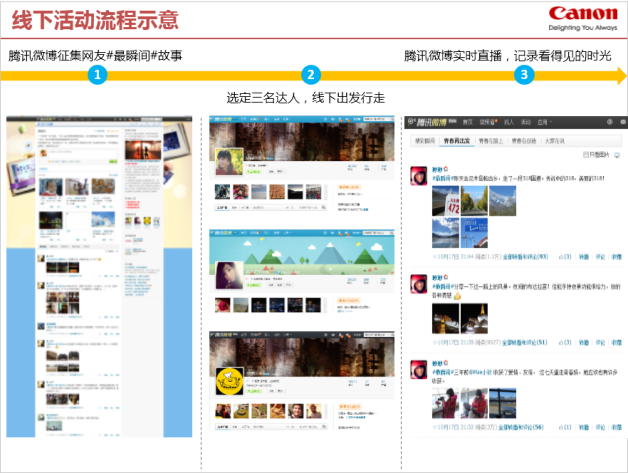Open 微频道 in the dark Tencent Weibo navbar
The height and width of the screenshot is (473, 628).
click(487, 122)
